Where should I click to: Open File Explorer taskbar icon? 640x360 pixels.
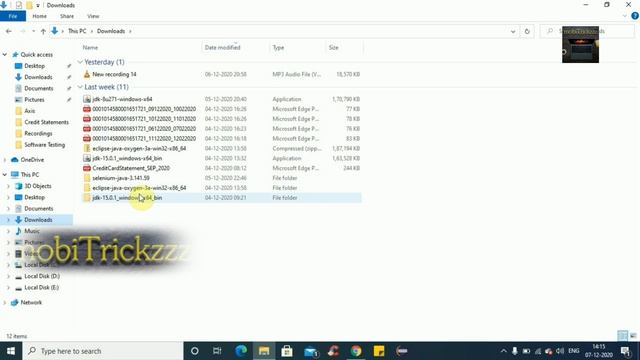point(264,351)
